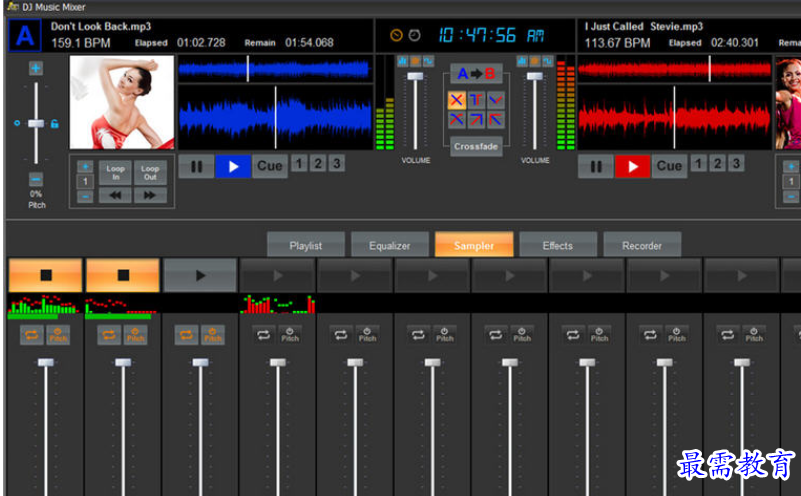Select the up-left arrow crossfade curve
Viewport: 801px width, 496px height.
(x=496, y=120)
